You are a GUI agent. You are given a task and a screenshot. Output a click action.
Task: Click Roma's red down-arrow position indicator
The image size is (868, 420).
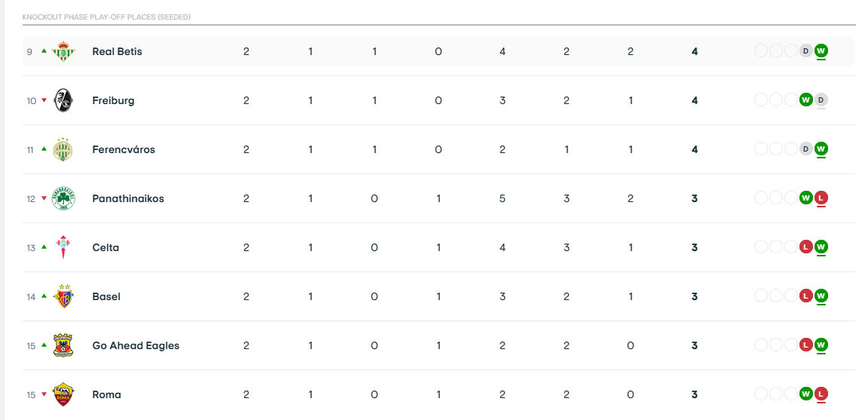(x=44, y=394)
